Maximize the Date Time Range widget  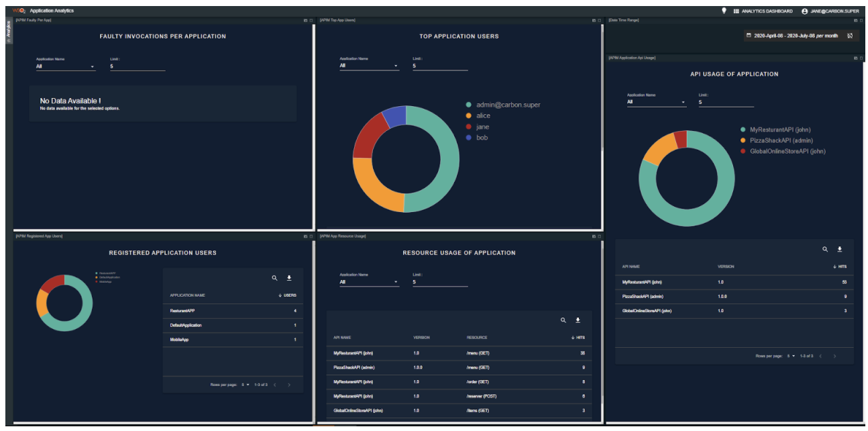[x=861, y=20]
